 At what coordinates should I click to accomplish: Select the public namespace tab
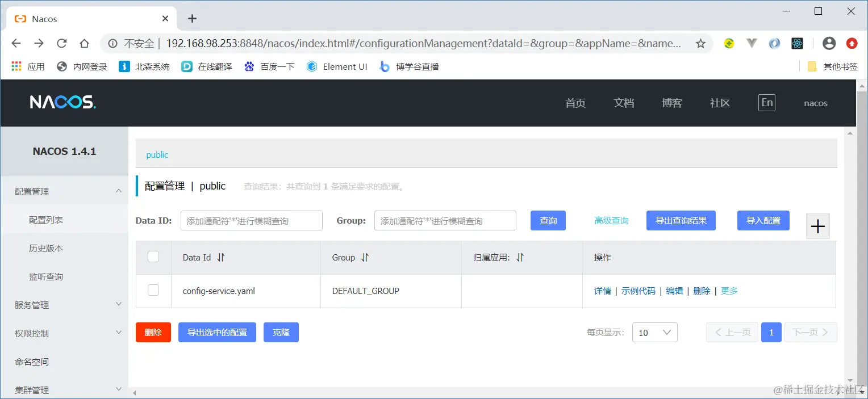157,154
